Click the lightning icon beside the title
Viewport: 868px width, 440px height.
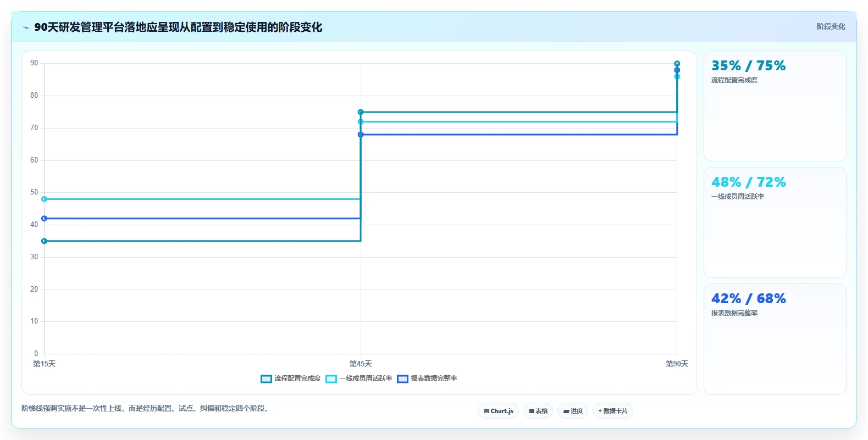tap(26, 27)
